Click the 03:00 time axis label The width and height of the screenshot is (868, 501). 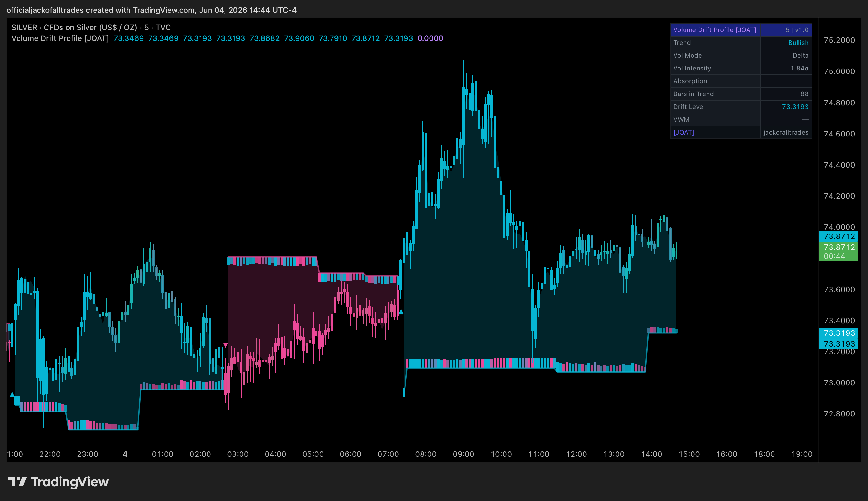pyautogui.click(x=238, y=454)
